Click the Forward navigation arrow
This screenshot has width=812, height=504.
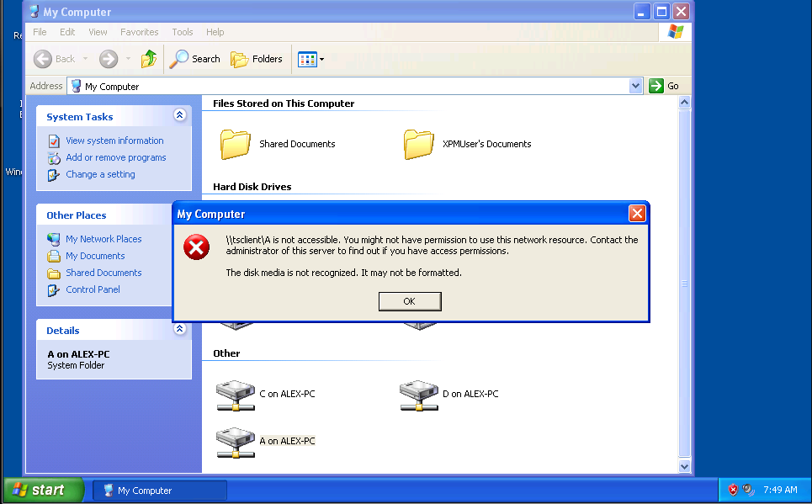[109, 59]
